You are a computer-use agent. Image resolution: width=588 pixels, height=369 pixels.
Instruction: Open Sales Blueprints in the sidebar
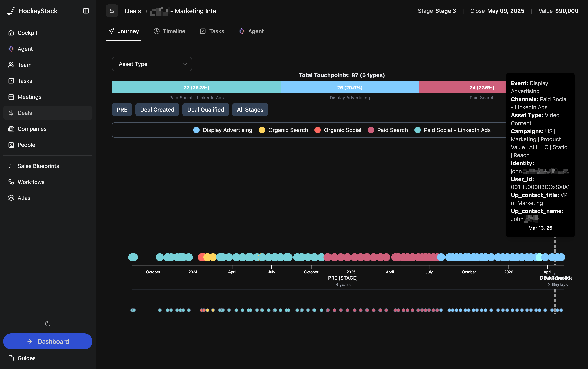coord(48,166)
